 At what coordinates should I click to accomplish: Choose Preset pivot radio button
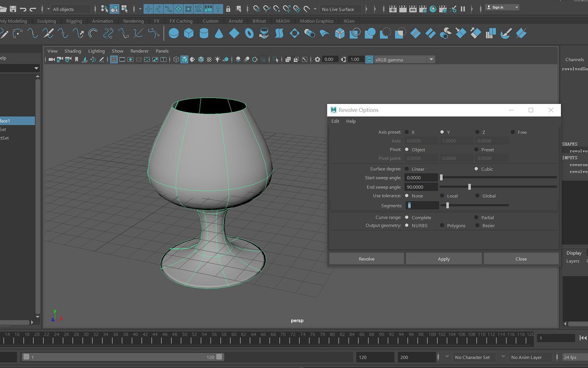(x=476, y=150)
